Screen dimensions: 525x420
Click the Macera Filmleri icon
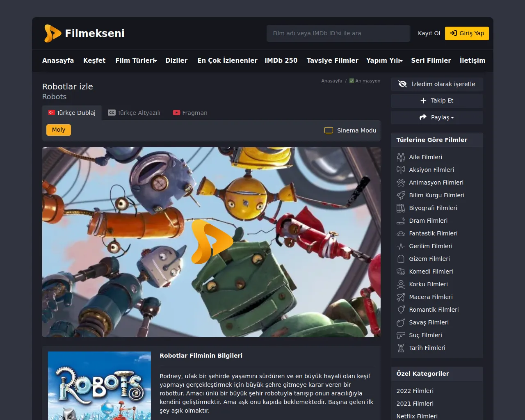pos(401,297)
